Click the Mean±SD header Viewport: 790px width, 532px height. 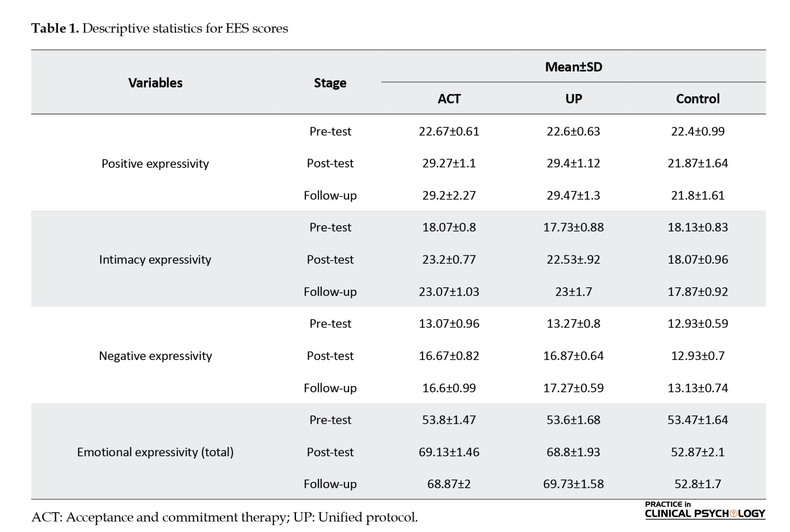point(573,67)
